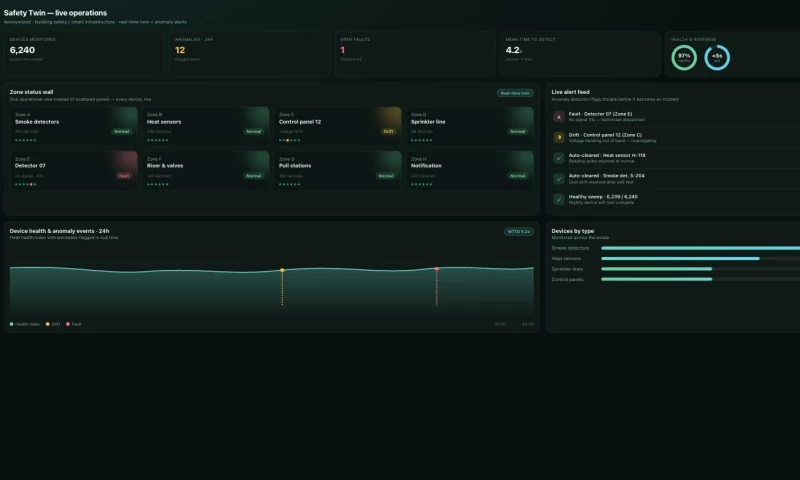Click the Fault legend entry under the chart

(x=73, y=324)
